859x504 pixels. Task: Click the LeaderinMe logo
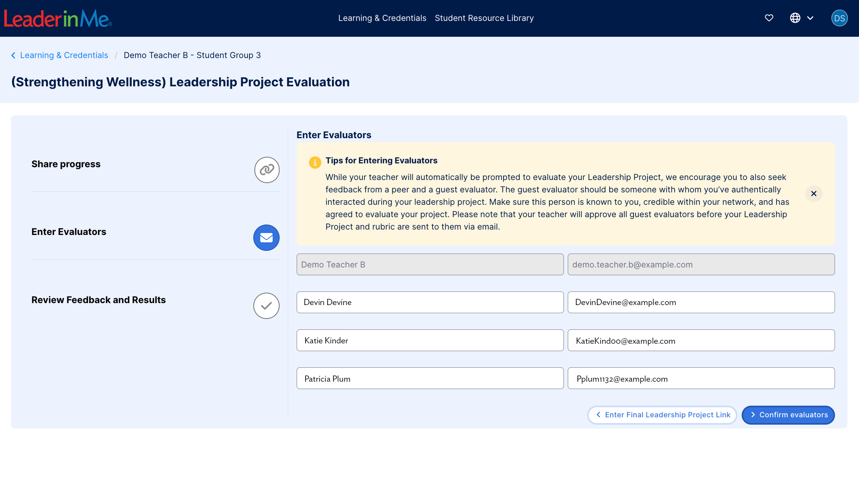point(57,18)
